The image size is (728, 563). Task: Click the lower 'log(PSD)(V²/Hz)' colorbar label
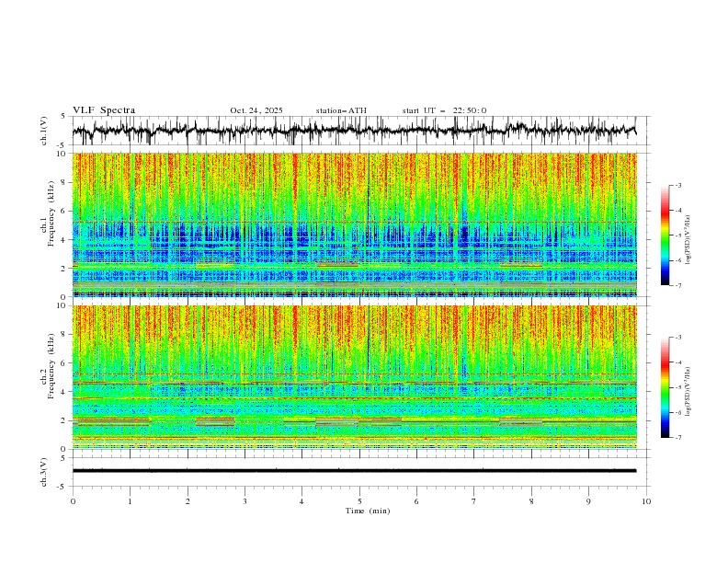click(688, 392)
